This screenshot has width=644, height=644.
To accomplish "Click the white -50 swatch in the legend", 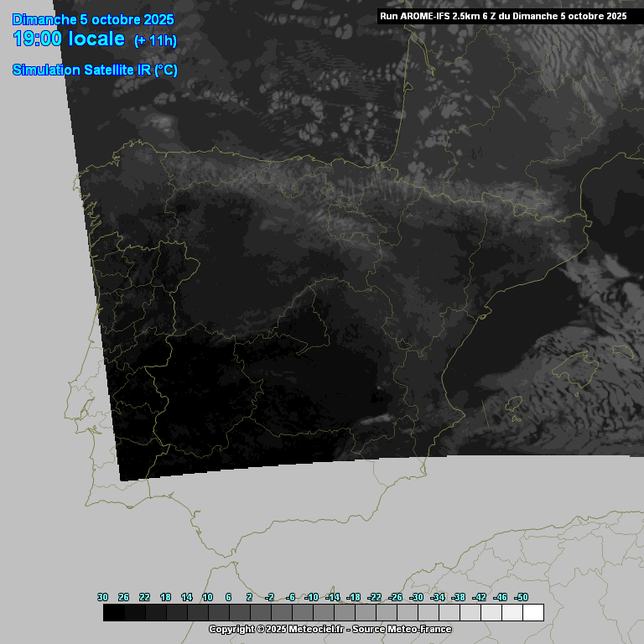I will tap(532, 613).
